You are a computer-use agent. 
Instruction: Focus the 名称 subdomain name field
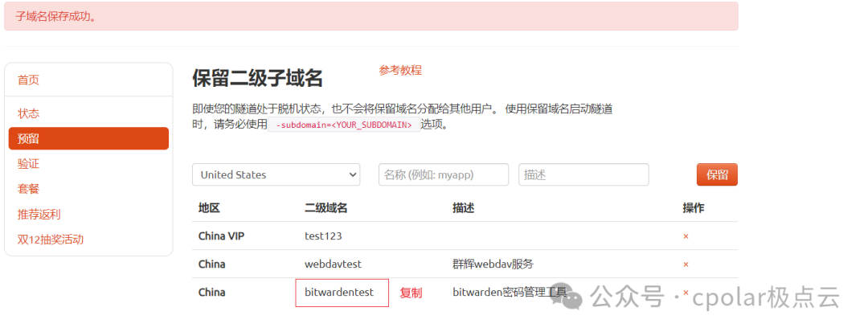coord(444,175)
